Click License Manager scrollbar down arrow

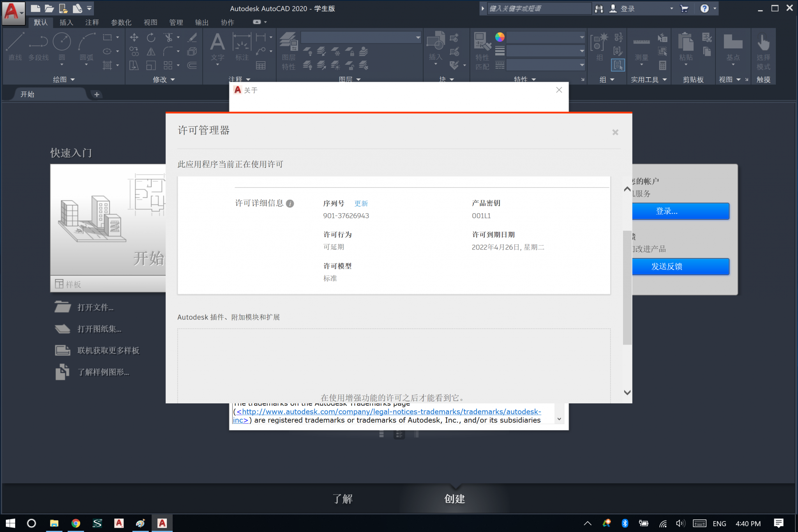627,393
